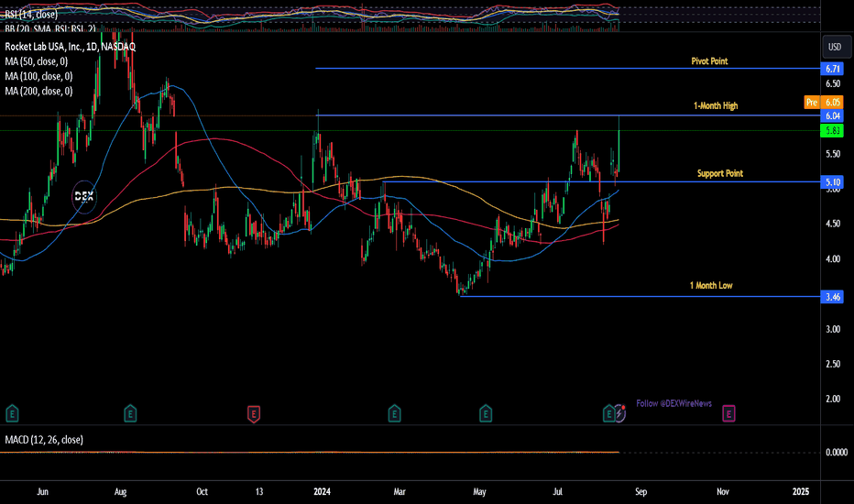Click the lightning bolt latest-news icon
The height and width of the screenshot is (504, 854).
click(x=620, y=413)
